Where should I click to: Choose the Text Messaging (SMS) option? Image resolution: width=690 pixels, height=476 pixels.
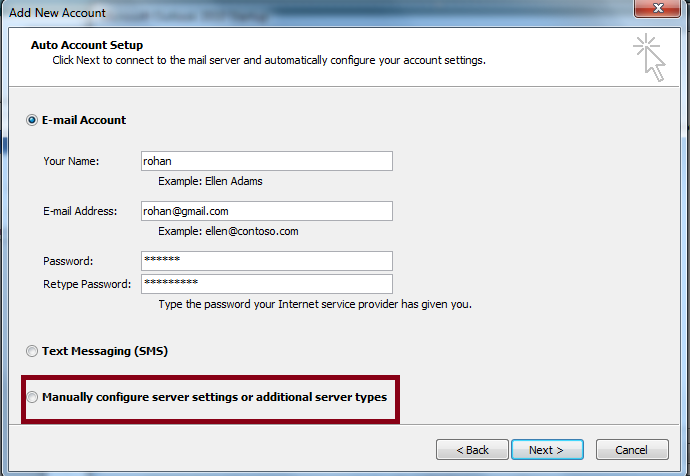(x=33, y=351)
